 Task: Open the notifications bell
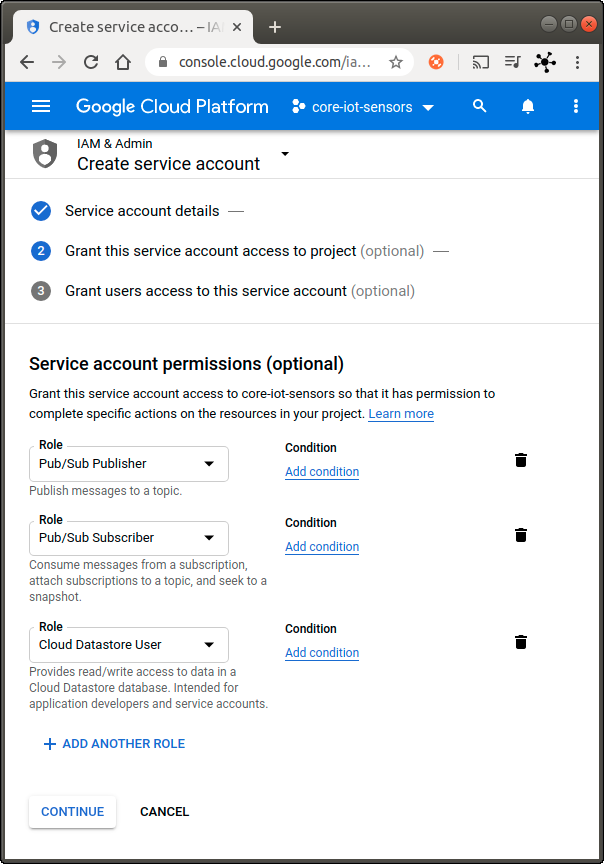pyautogui.click(x=528, y=106)
